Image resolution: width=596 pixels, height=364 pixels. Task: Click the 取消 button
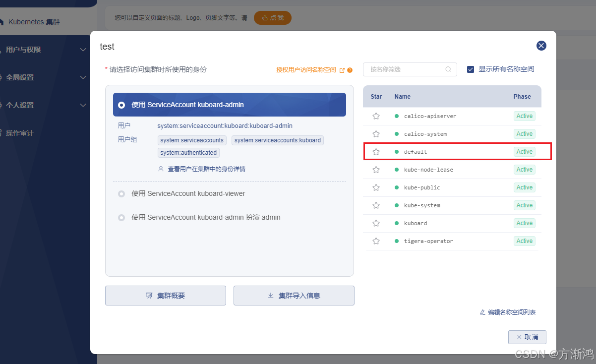click(527, 337)
